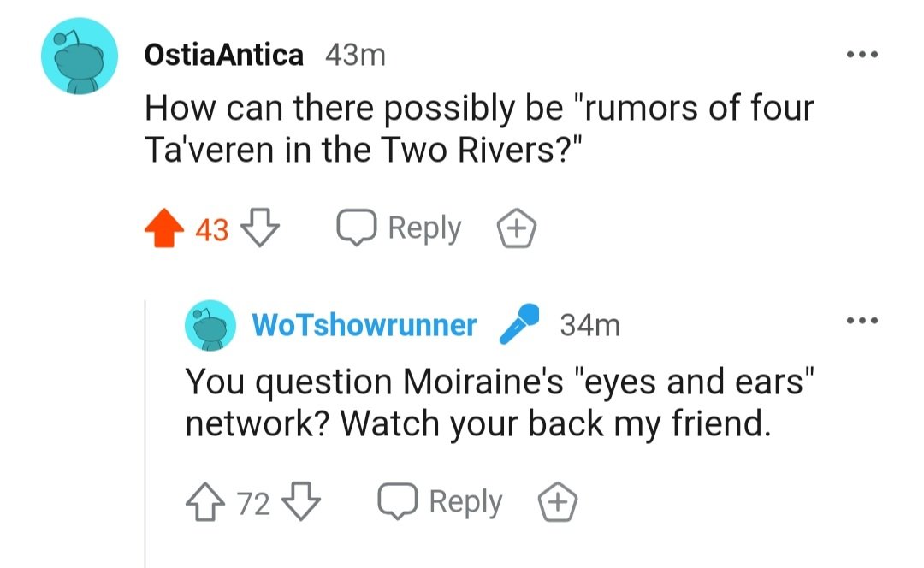Upvote WoTshowrunner's reply
924x568 pixels.
tap(206, 503)
